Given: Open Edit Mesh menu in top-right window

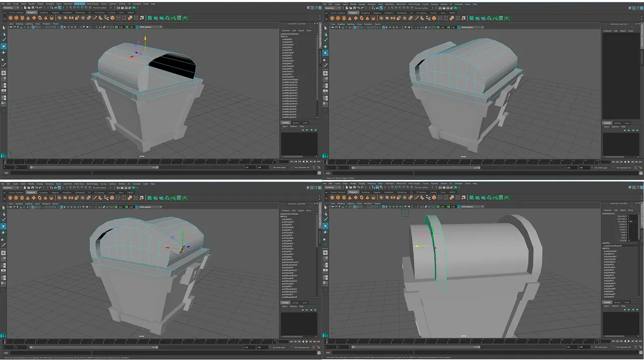Looking at the screenshot, I should (390, 4).
